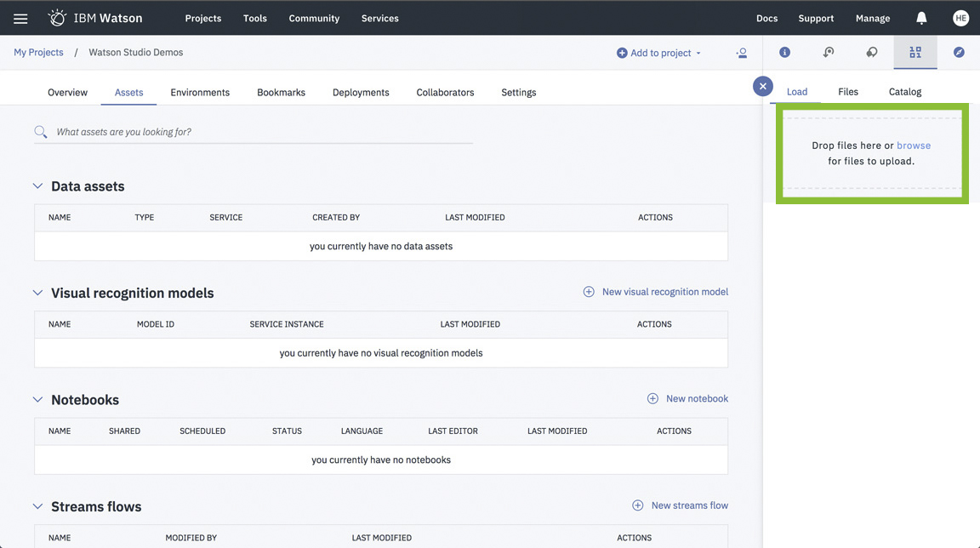Viewport: 980px width, 548px height.
Task: Collapse the Streams flows section
Action: pyautogui.click(x=37, y=507)
